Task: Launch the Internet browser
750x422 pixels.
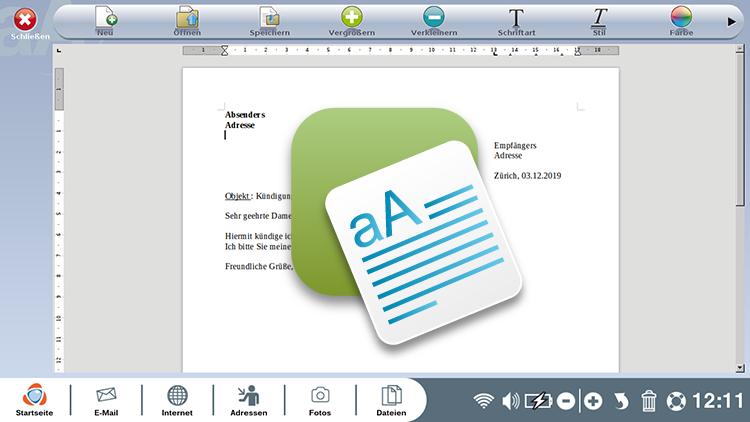Action: 177,400
